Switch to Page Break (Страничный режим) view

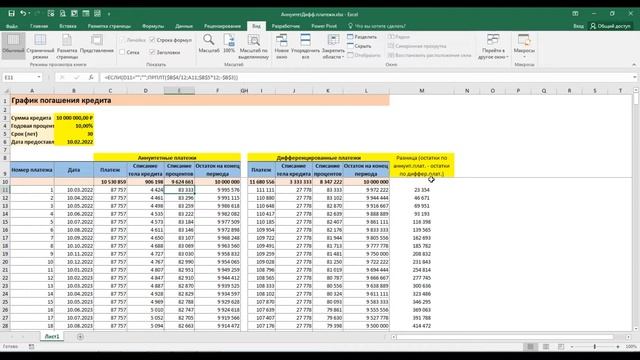(40, 46)
